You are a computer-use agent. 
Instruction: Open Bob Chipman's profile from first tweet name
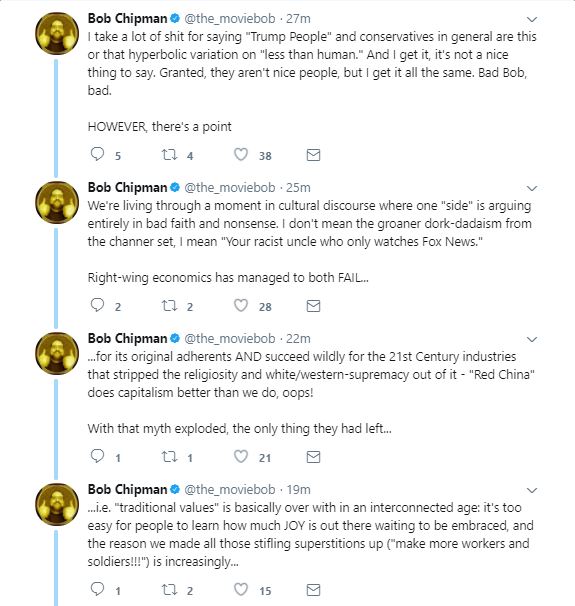pos(127,19)
